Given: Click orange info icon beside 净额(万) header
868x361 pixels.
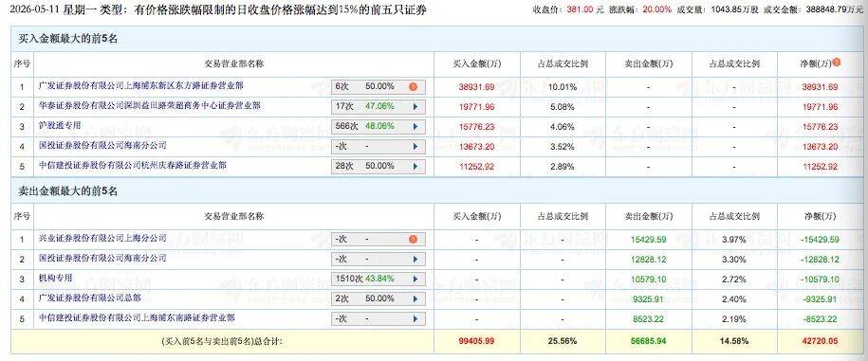Looking at the screenshot, I should pos(837,63).
